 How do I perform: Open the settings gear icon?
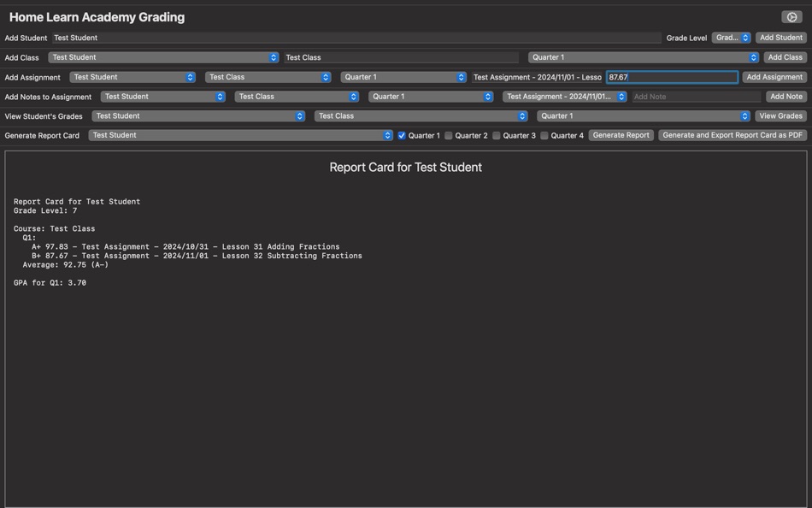[x=793, y=15]
